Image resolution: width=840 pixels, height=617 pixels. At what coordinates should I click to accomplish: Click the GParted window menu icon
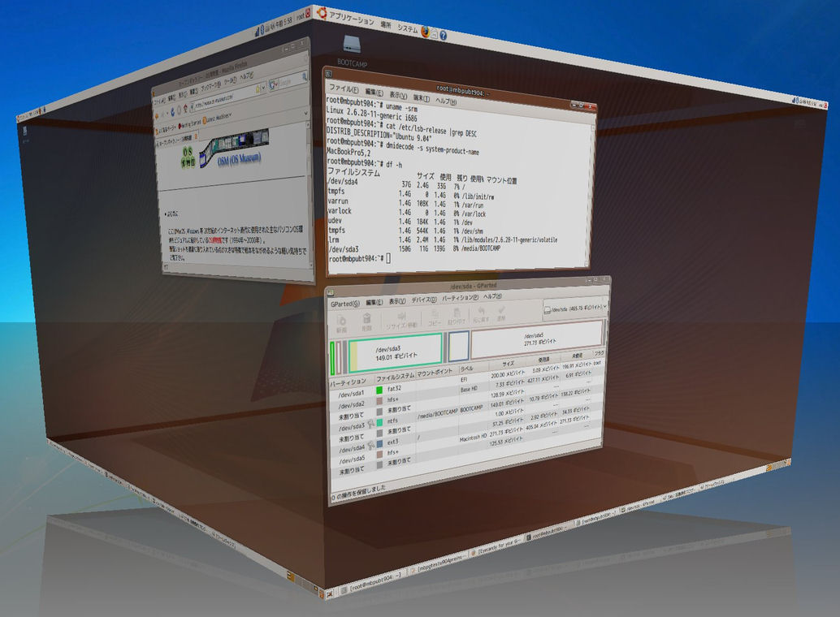click(x=331, y=292)
